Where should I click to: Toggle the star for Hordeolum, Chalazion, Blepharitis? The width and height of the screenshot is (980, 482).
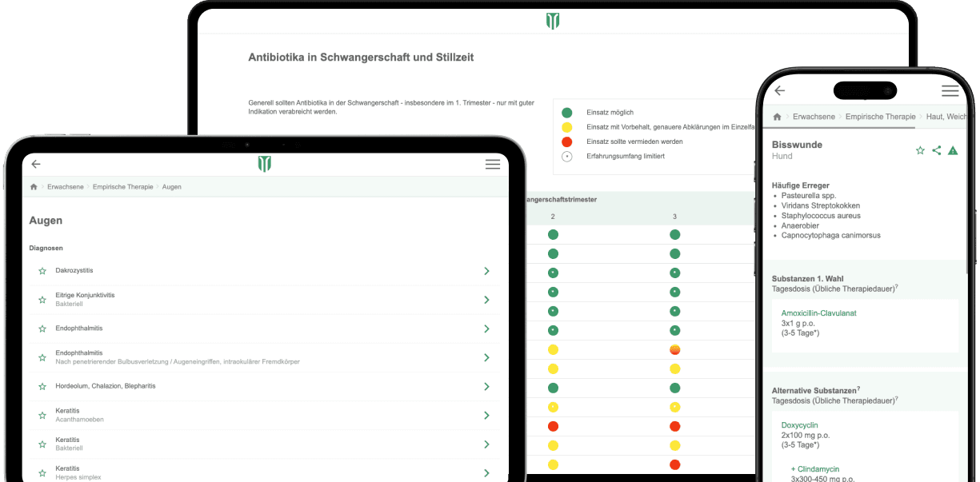pyautogui.click(x=42, y=386)
